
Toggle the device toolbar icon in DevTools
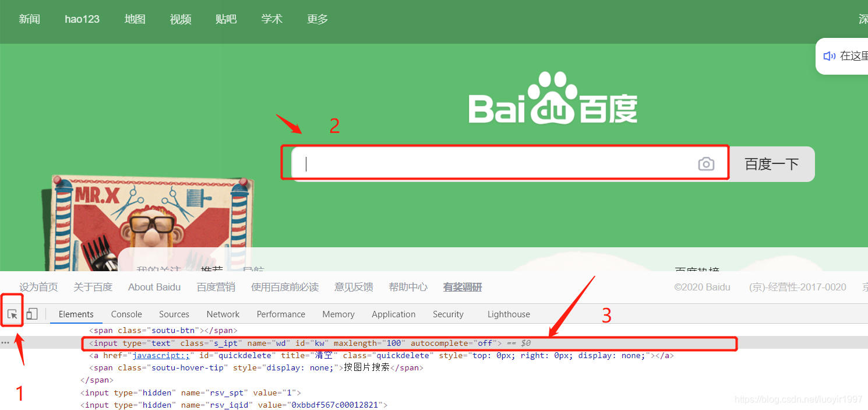[32, 314]
